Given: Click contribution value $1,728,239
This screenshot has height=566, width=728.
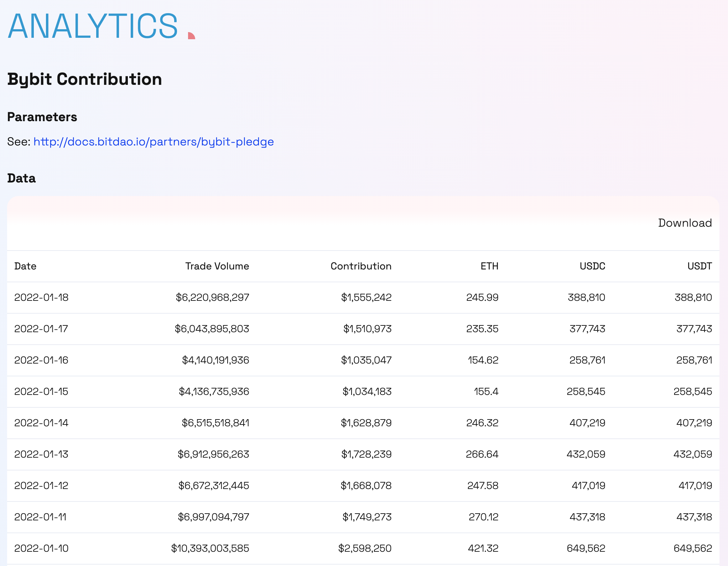Looking at the screenshot, I should pos(366,454).
